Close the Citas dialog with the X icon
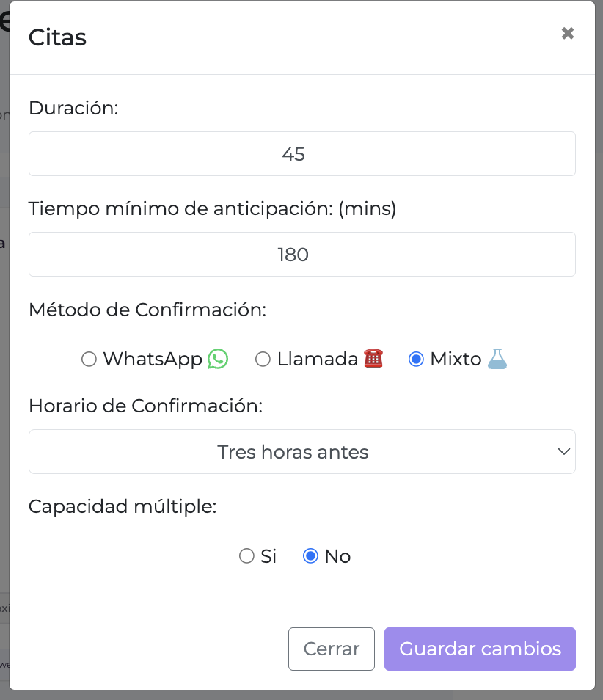603x700 pixels. click(567, 33)
